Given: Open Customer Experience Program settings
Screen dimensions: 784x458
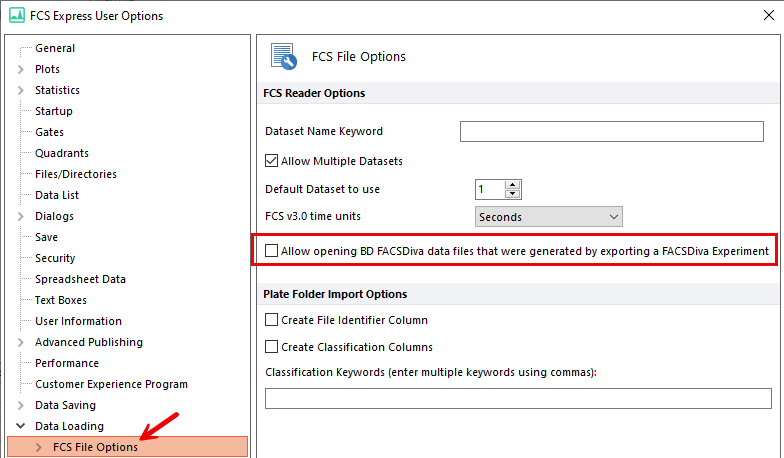Looking at the screenshot, I should [x=111, y=384].
